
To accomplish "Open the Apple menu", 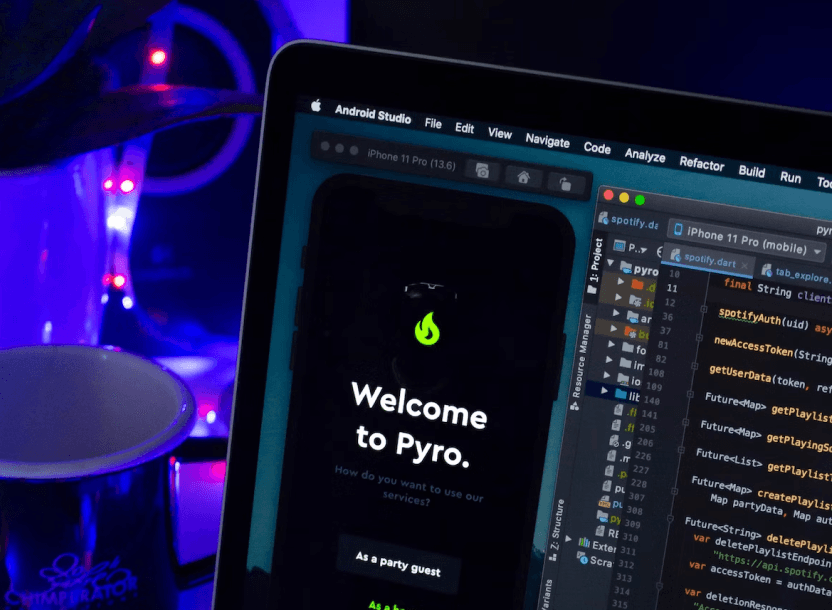I will click(316, 105).
